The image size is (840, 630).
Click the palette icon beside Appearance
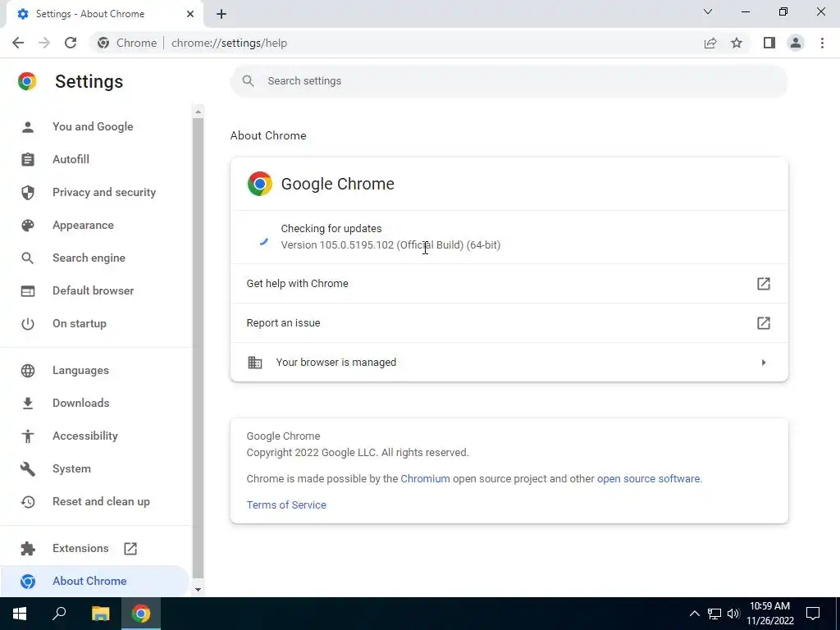(x=28, y=225)
